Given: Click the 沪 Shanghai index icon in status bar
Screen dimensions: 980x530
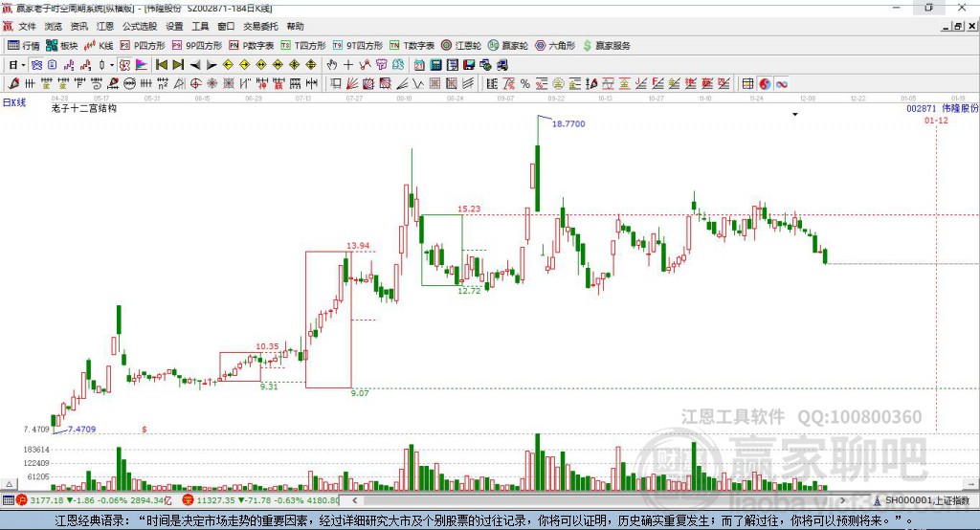Looking at the screenshot, I should tap(22, 500).
